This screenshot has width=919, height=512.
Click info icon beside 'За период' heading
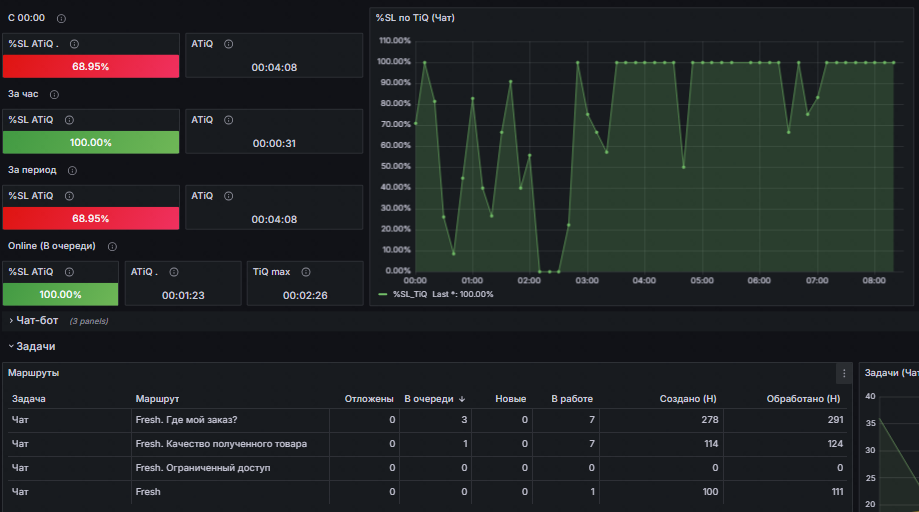72,170
